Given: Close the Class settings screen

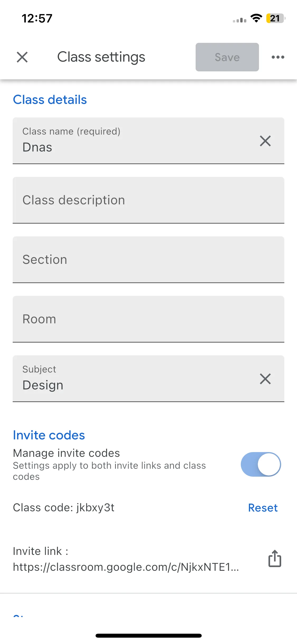Looking at the screenshot, I should pos(22,57).
